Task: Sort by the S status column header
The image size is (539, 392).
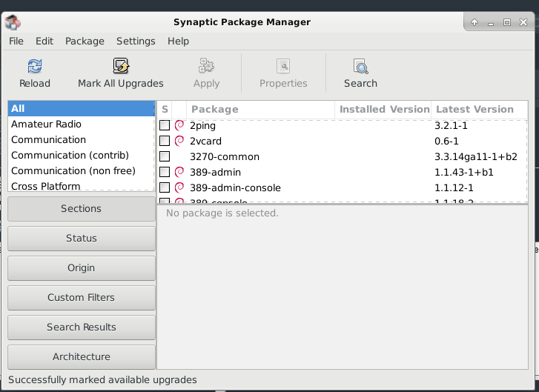Action: [x=165, y=109]
